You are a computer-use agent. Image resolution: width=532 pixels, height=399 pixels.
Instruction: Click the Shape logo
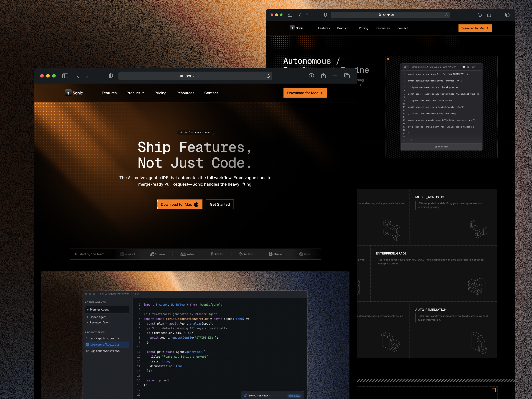275,254
